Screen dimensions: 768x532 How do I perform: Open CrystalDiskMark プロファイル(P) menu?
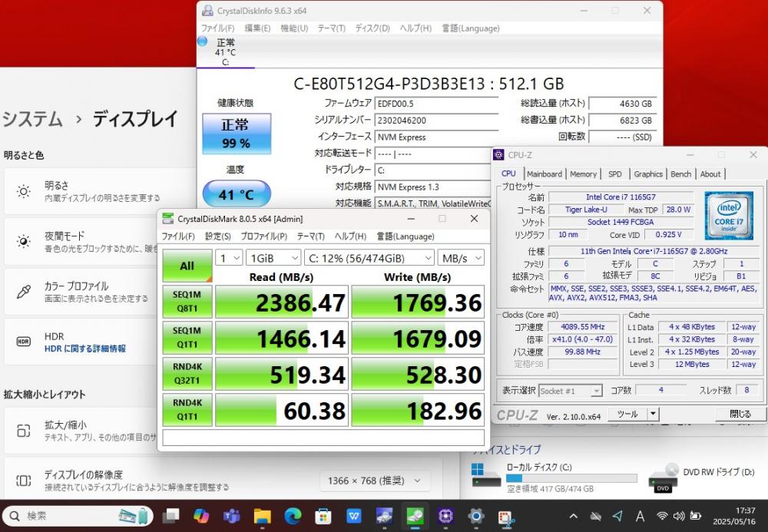click(x=263, y=236)
